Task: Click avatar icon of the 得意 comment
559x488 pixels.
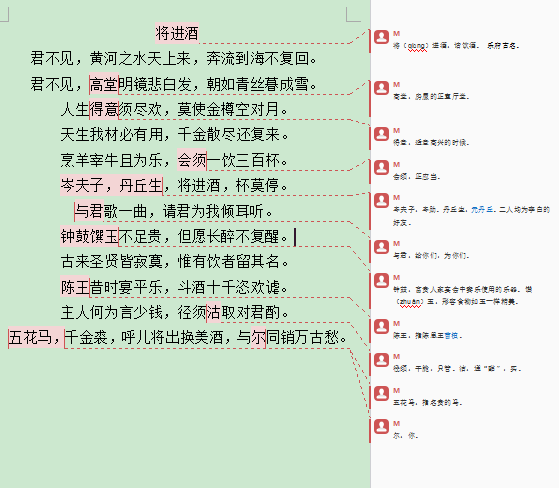Action: click(x=381, y=134)
